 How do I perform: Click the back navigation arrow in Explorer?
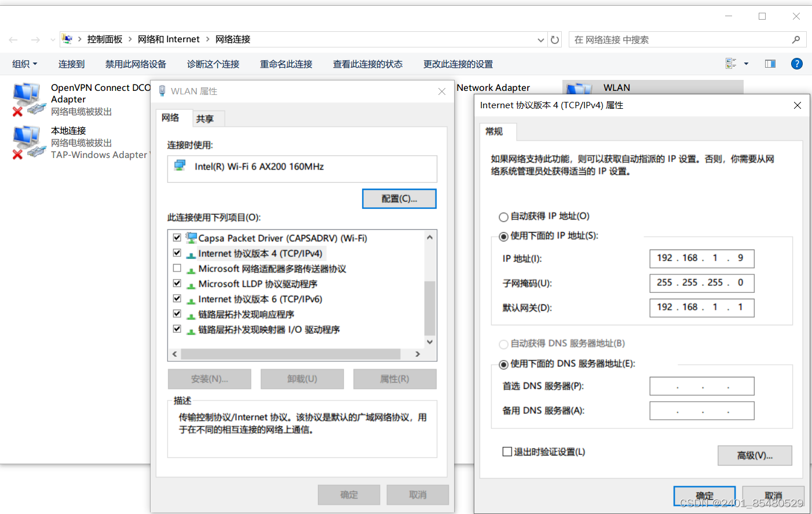13,40
